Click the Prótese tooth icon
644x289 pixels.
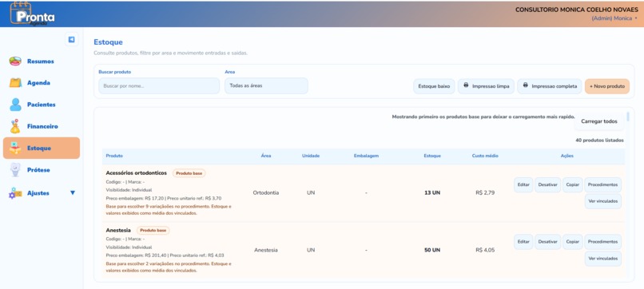[15, 170]
